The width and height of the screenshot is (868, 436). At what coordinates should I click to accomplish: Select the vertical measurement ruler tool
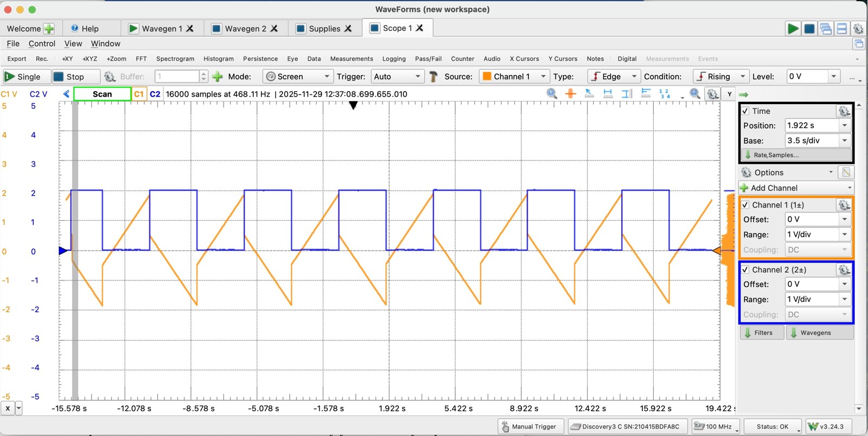[x=627, y=93]
